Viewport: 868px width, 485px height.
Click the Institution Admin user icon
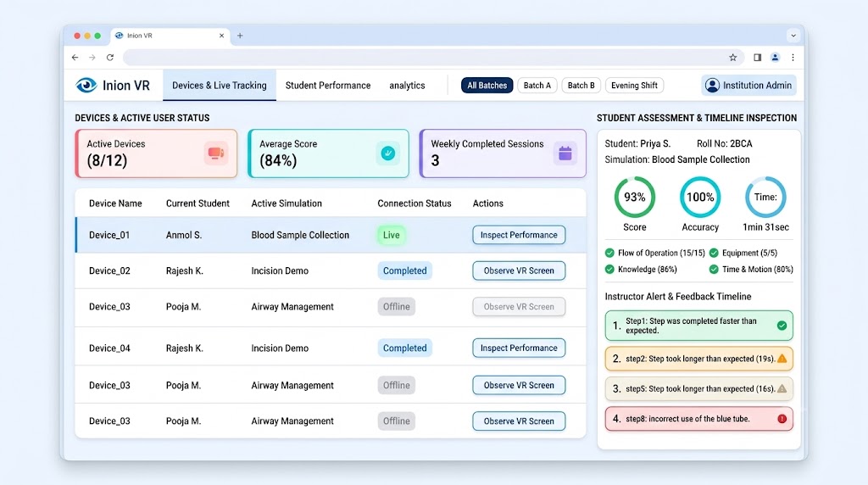point(712,86)
